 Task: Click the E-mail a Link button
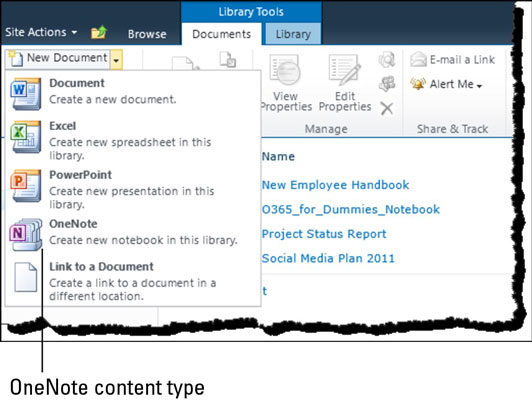pos(452,60)
